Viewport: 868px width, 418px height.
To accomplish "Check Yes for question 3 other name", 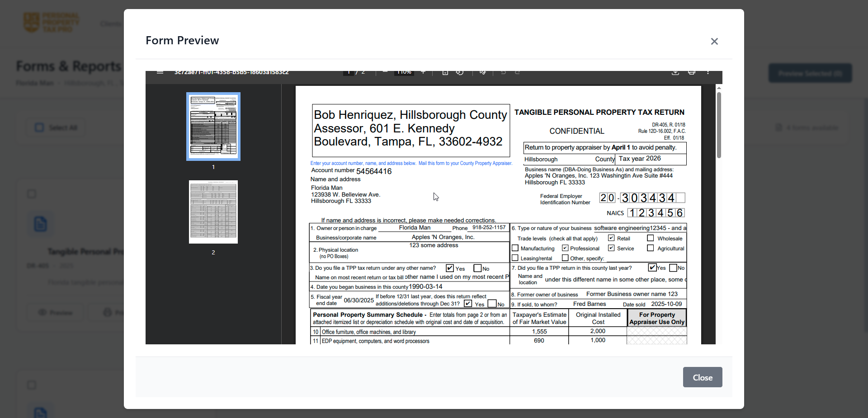I will [x=450, y=268].
